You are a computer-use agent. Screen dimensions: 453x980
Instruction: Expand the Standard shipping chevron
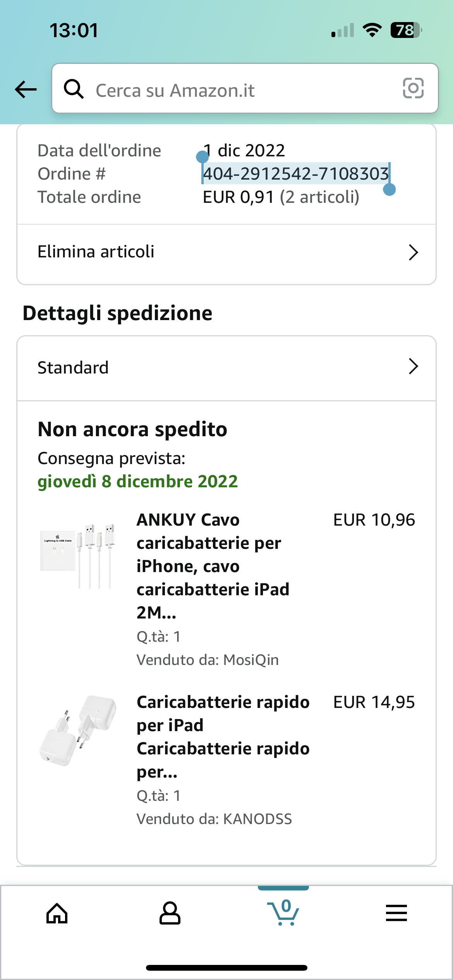coord(413,367)
